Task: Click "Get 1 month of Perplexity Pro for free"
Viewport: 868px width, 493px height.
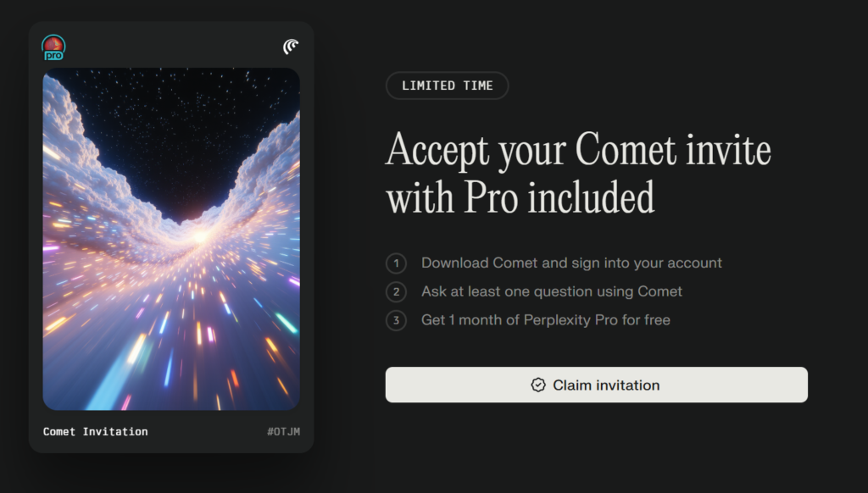Action: point(545,320)
